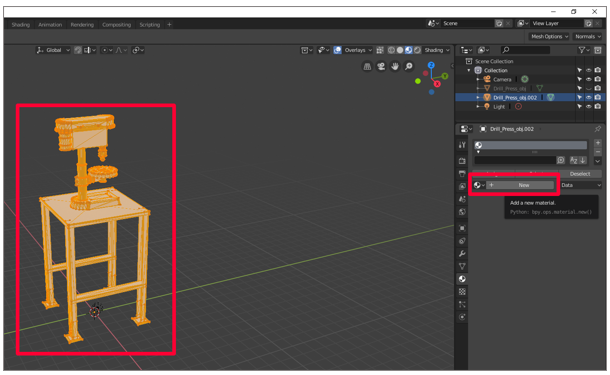This screenshot has height=375, width=610.
Task: Open the Output properties tab
Action: (462, 173)
